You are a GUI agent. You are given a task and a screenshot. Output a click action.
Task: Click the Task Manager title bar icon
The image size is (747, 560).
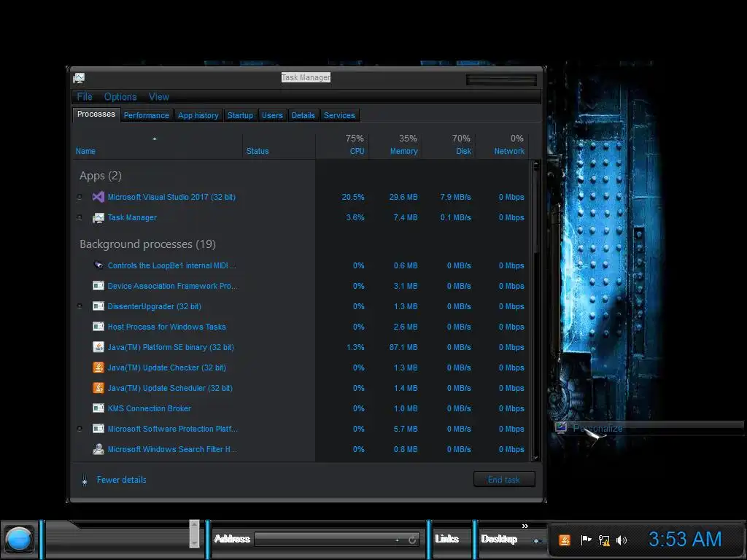pos(79,78)
